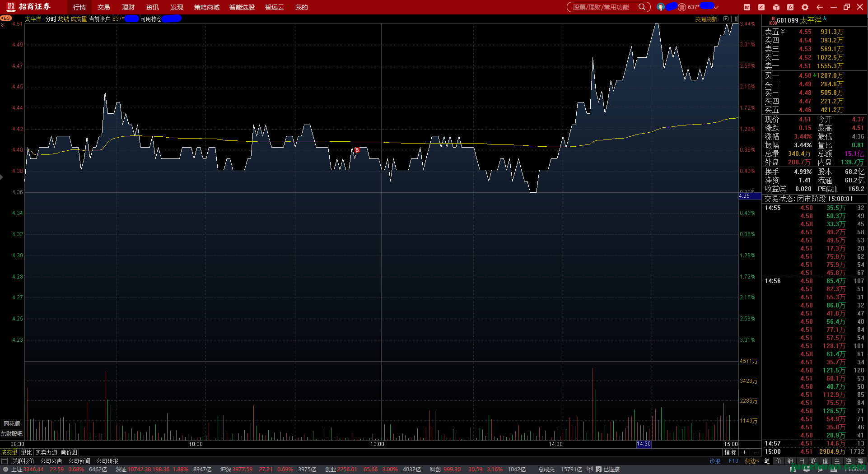Image resolution: width=868 pixels, height=474 pixels.
Task: Open the 智远云 menu
Action: pos(275,7)
